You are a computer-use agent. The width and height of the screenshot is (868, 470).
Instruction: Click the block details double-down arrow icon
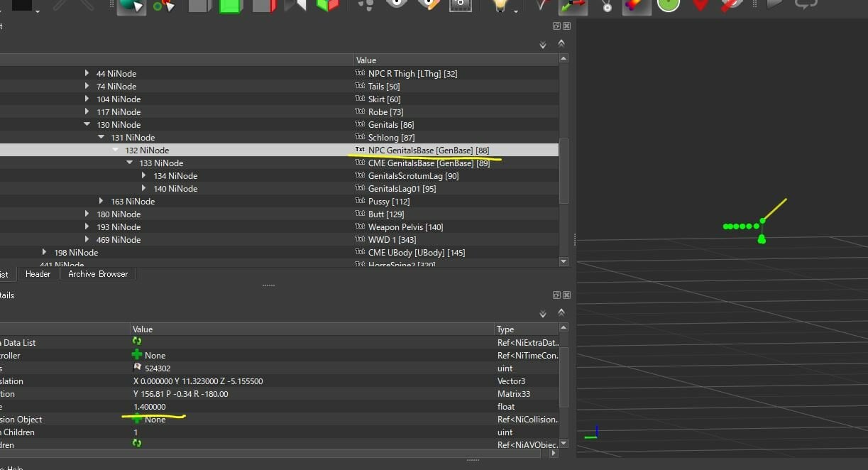(x=543, y=313)
